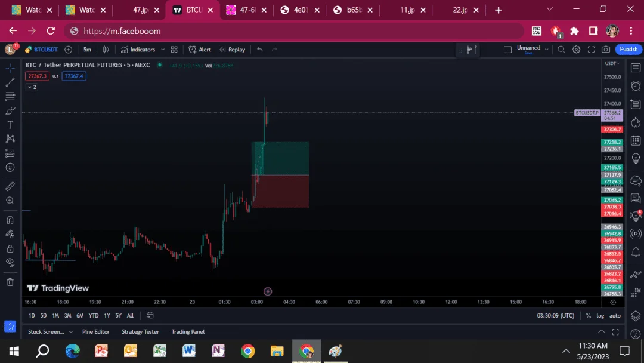644x363 pixels.
Task: Toggle percent scale mode
Action: tap(588, 316)
